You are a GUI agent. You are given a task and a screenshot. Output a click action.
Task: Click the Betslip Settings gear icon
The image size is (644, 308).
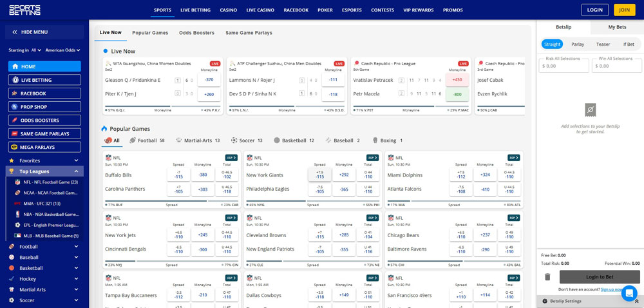tap(545, 301)
